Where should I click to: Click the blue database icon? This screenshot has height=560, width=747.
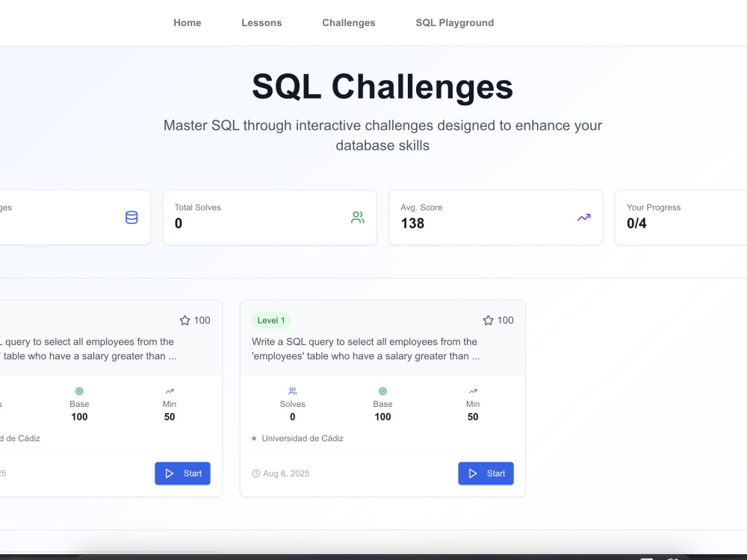tap(131, 217)
